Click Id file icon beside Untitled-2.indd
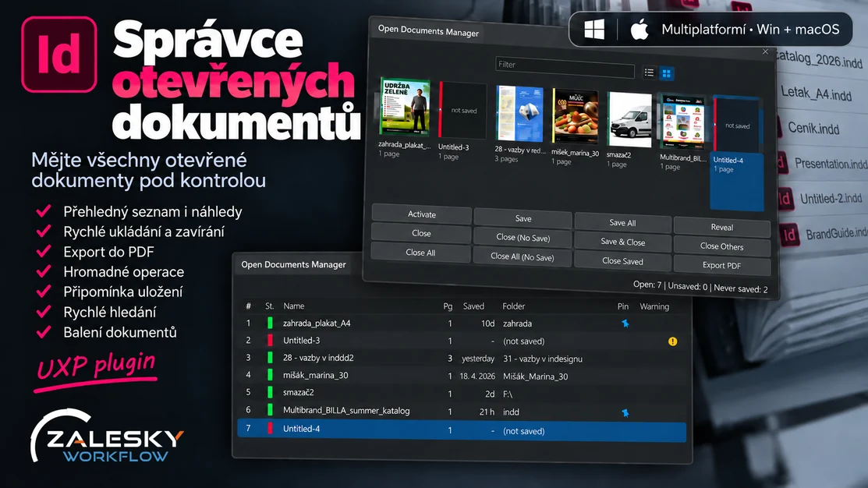 [785, 199]
